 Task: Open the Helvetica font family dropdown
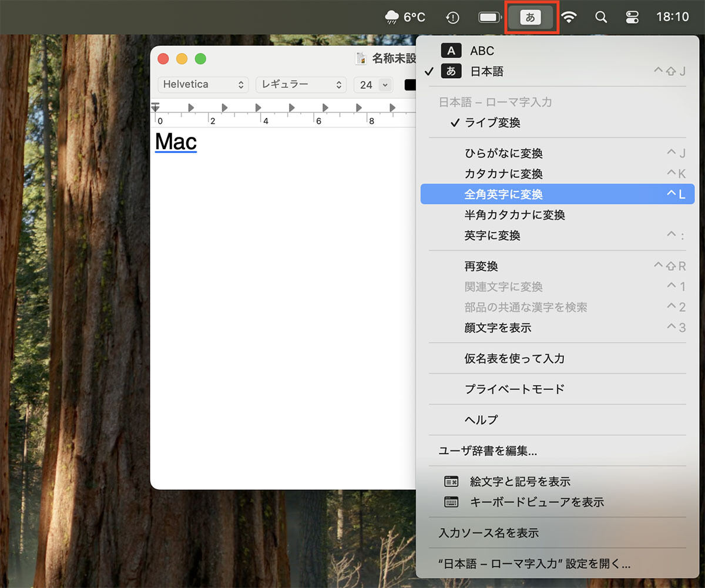(x=203, y=85)
